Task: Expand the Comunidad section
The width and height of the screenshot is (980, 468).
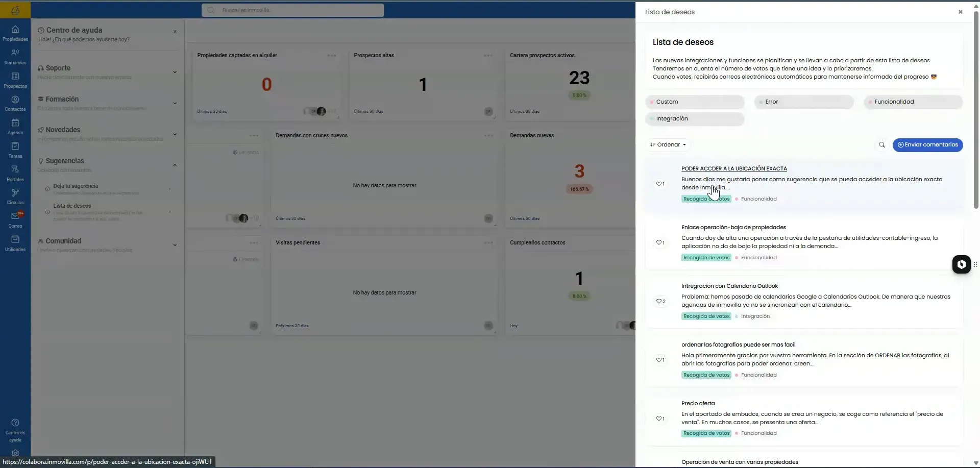Action: click(x=175, y=245)
